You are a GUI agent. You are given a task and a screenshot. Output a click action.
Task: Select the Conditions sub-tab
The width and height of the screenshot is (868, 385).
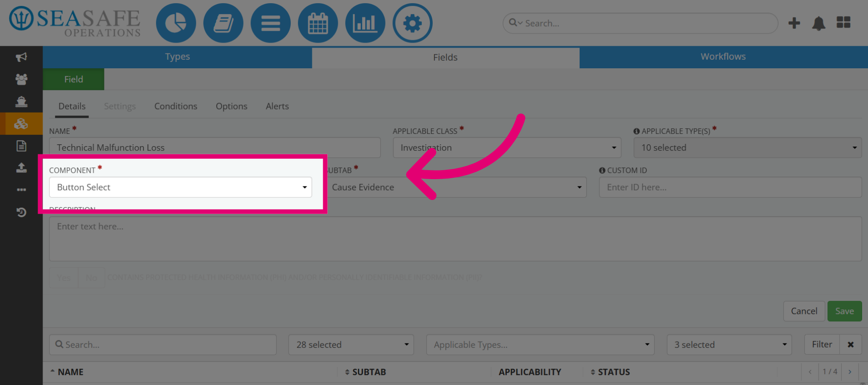pyautogui.click(x=176, y=106)
